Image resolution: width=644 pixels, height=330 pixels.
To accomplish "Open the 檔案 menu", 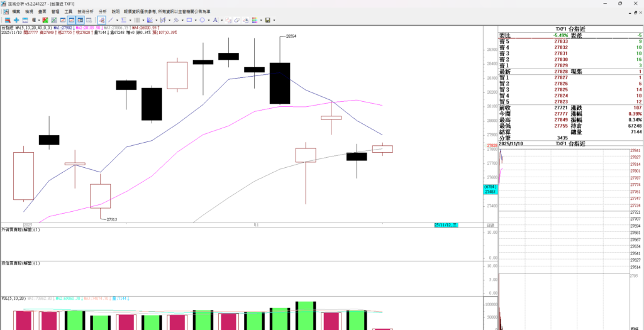I will point(16,11).
